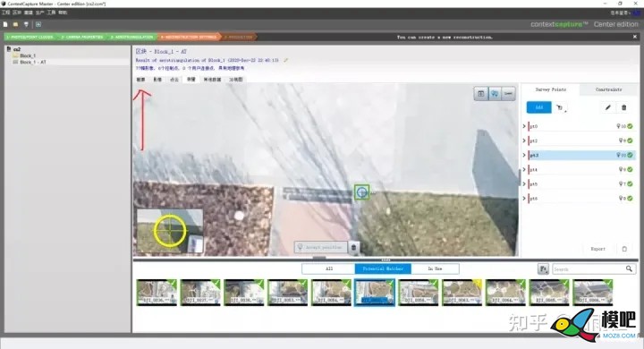Select the In Use photo filter
The height and width of the screenshot is (349, 644).
435,268
